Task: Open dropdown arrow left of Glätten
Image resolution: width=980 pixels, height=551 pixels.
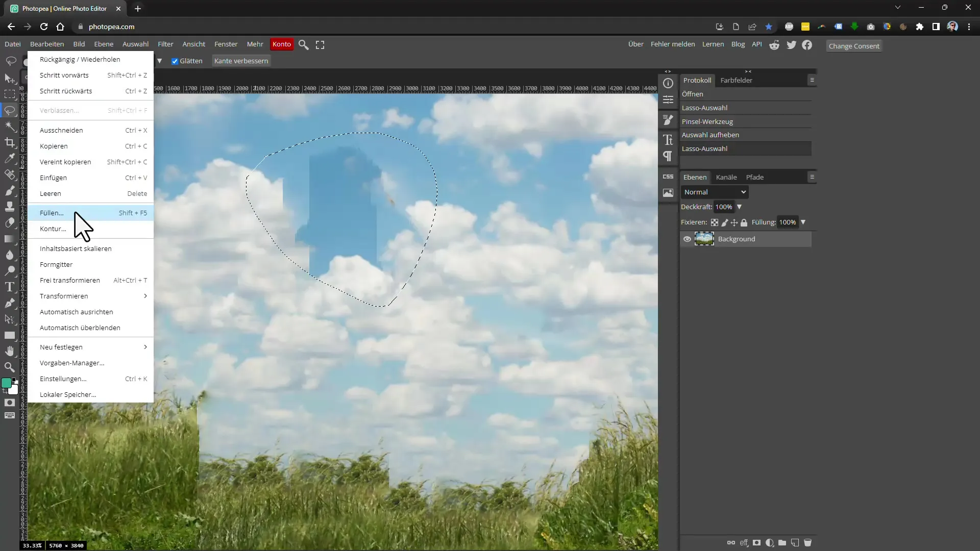Action: click(160, 61)
